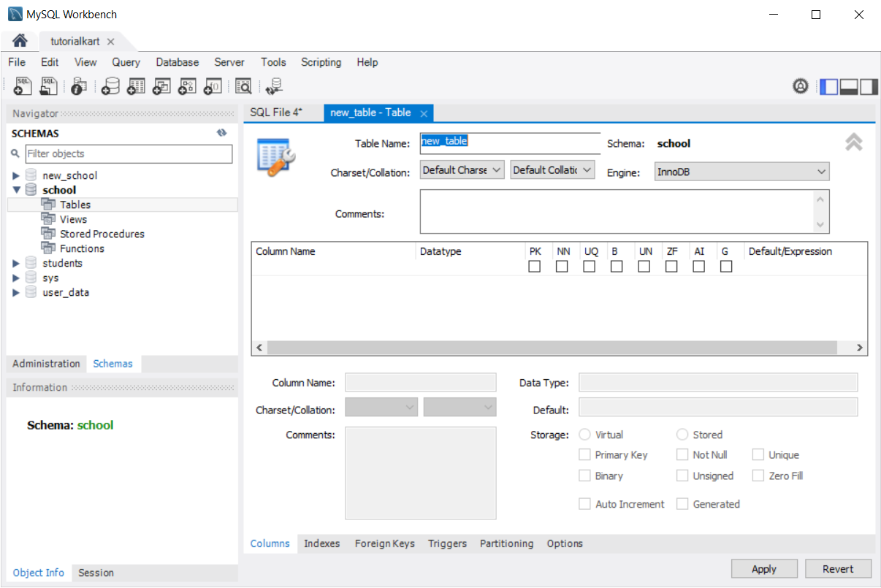Check the B column checkbox
Viewport: 881px width, 588px height.
click(x=617, y=267)
